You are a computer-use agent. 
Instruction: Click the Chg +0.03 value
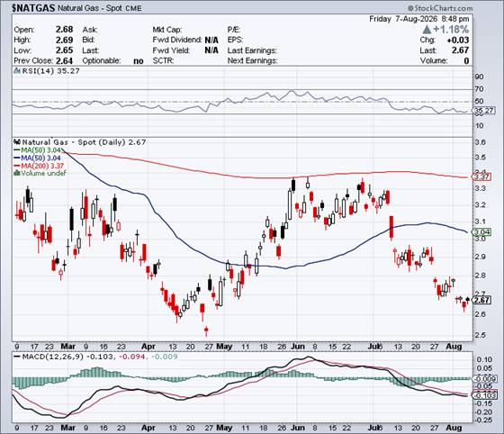pos(458,40)
